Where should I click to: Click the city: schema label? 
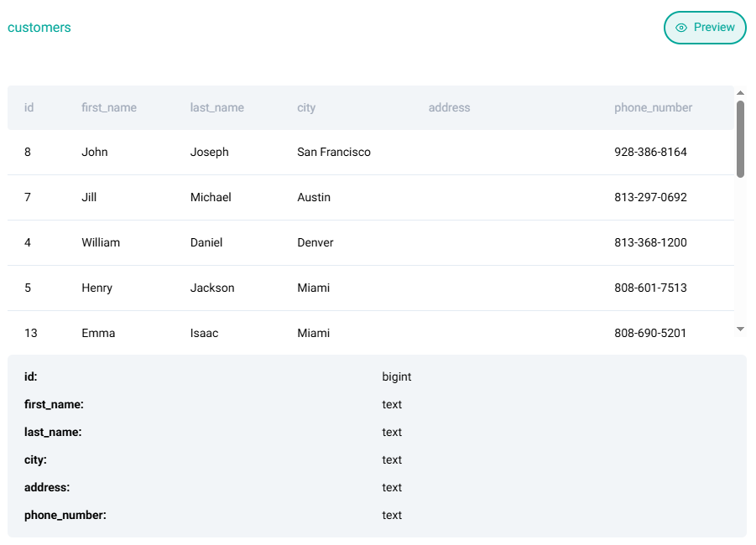tap(35, 459)
